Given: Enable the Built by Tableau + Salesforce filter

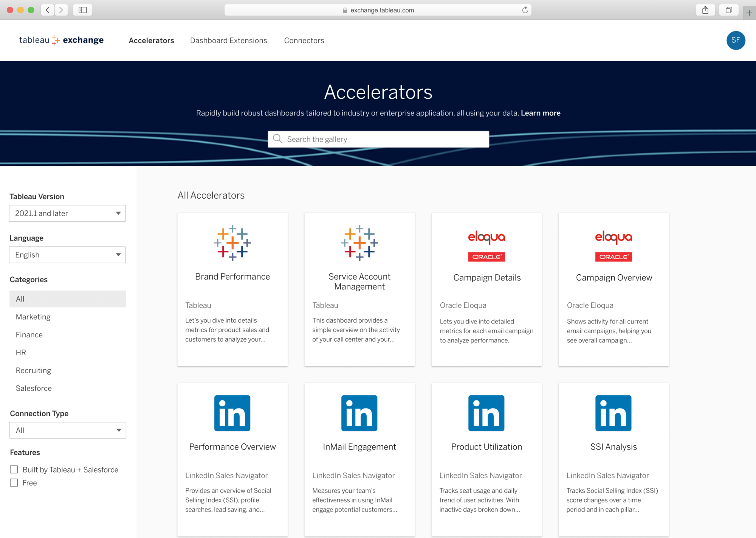Looking at the screenshot, I should 14,469.
